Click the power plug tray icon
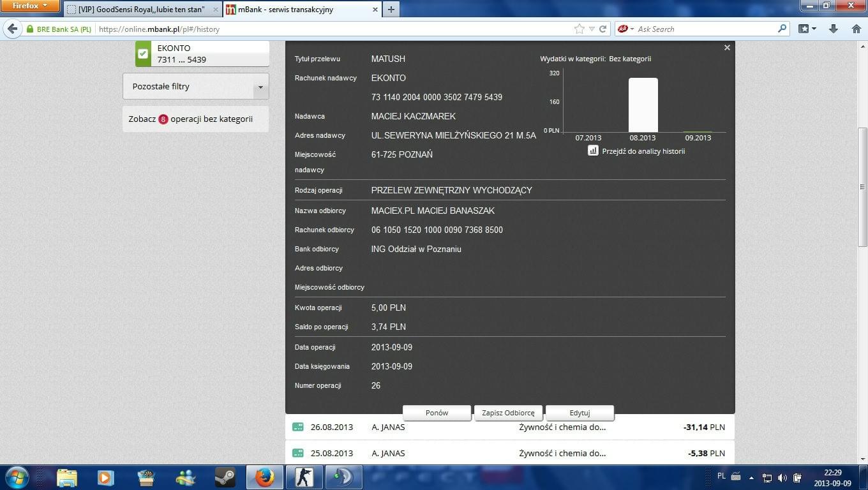This screenshot has width=868, height=490. 797,477
